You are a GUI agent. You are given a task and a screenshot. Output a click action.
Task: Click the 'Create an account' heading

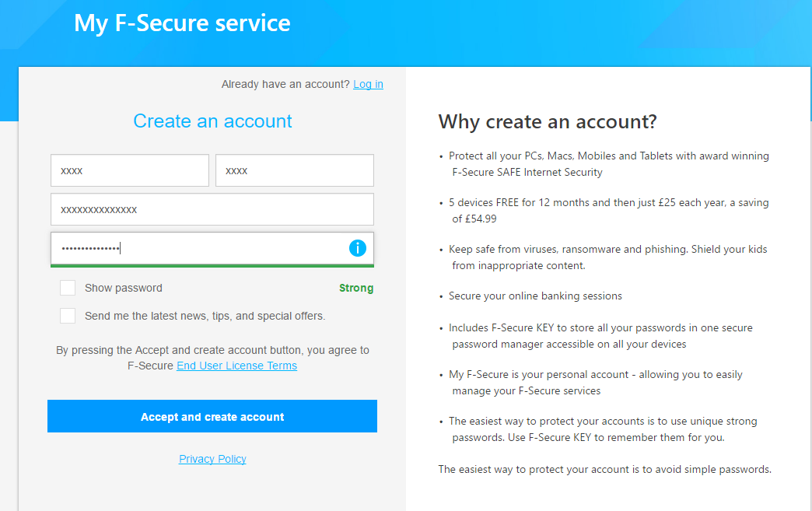click(212, 121)
